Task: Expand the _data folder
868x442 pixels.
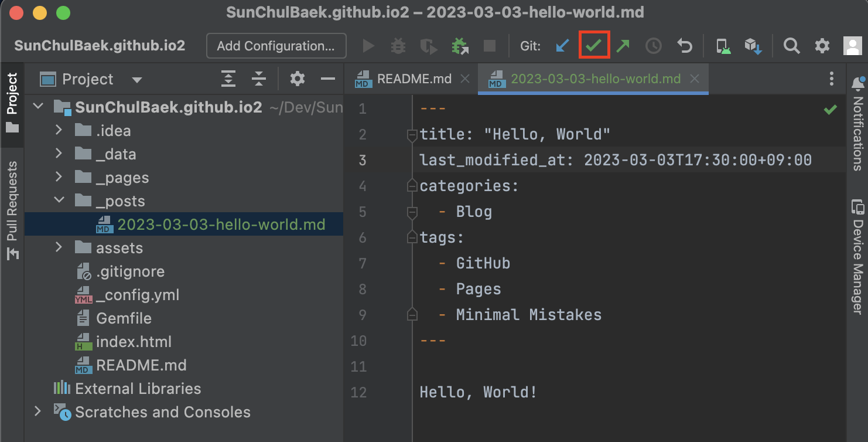Action: click(59, 154)
